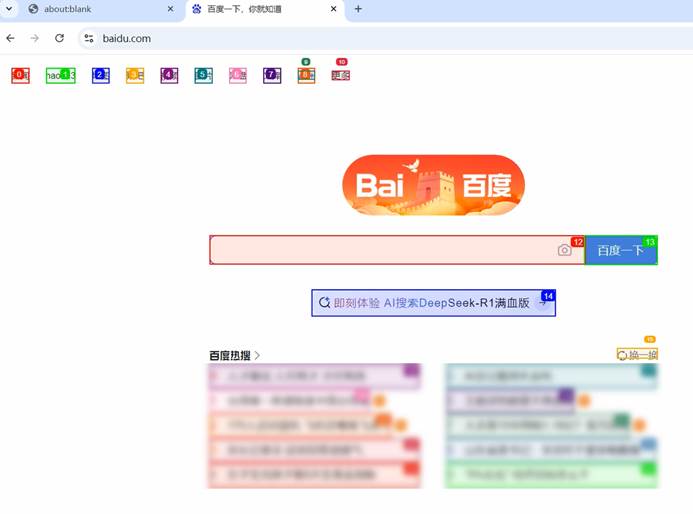Click the 百度一下 search button

pyautogui.click(x=621, y=250)
